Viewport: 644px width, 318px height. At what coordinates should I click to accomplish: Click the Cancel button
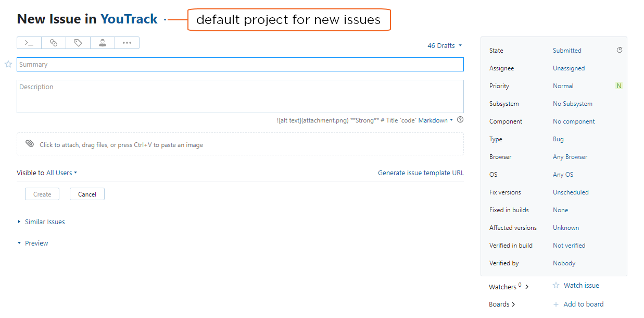87,194
